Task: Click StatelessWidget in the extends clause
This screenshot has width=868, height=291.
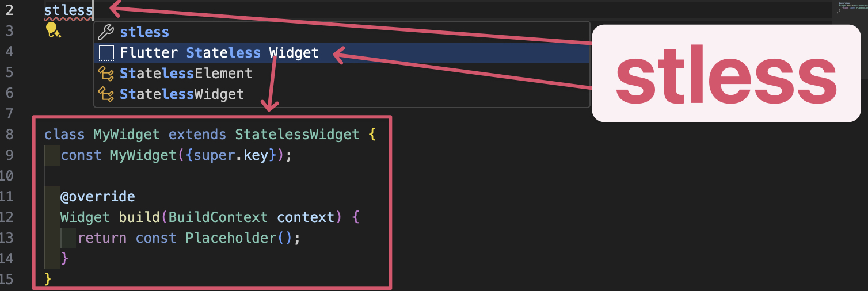Action: [x=297, y=135]
